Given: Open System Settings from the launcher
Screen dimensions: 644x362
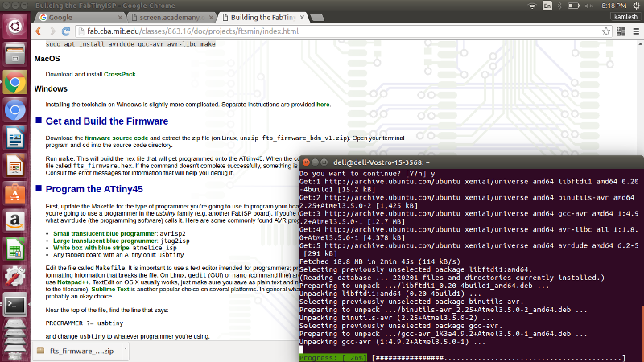Looking at the screenshot, I should click(x=14, y=278).
